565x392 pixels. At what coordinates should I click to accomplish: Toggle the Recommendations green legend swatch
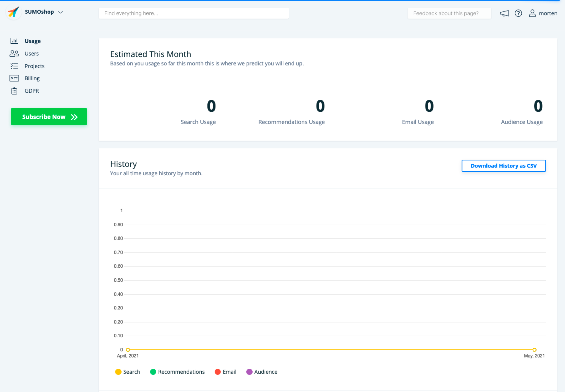[153, 372]
